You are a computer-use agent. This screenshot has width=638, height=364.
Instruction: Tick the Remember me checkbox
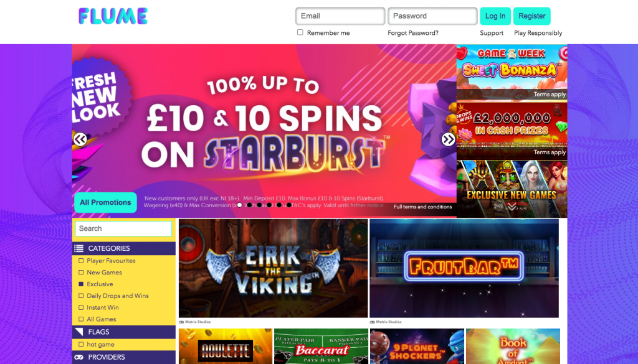click(x=300, y=32)
